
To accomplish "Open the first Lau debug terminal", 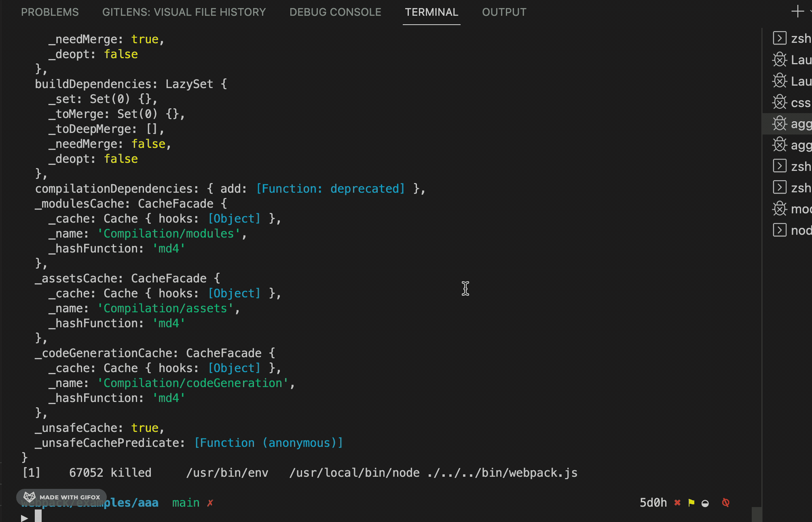I will [792, 60].
